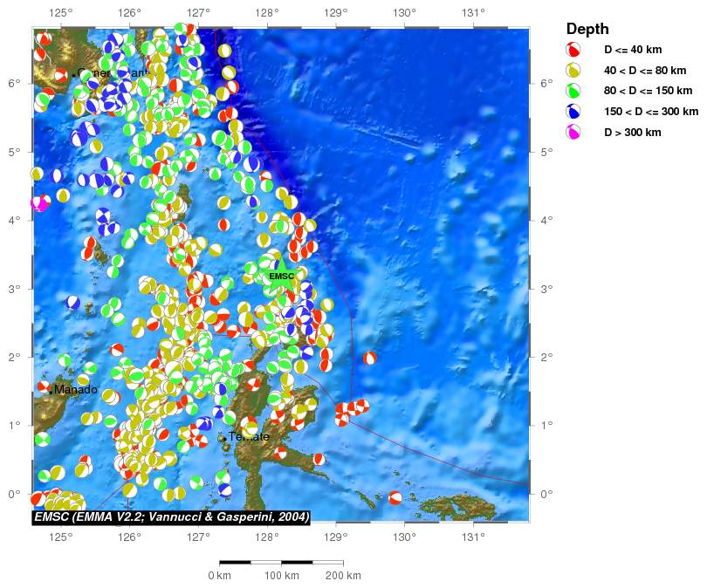Click the green 80 < D <= 150 km legend symbol
Screen dimensions: 707x588
click(x=573, y=91)
